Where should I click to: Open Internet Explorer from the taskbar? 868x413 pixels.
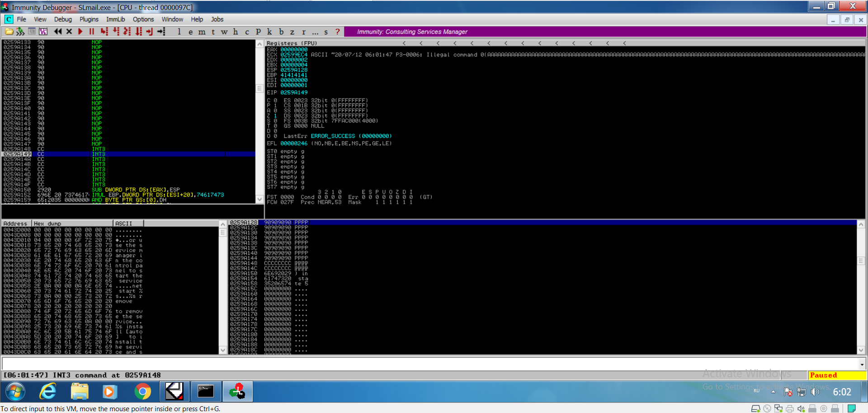47,391
